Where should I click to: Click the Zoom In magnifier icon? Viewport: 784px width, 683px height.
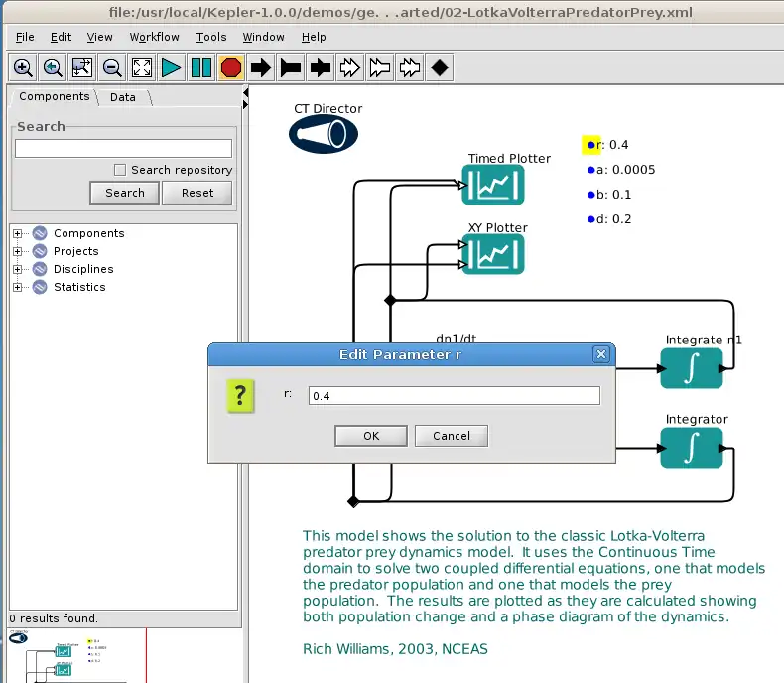[x=23, y=68]
